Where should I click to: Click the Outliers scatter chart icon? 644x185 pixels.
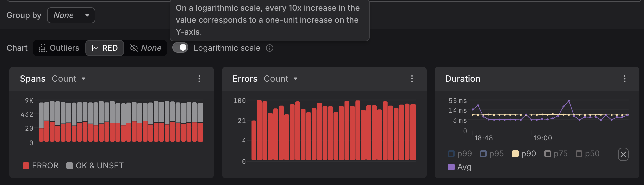[43, 48]
